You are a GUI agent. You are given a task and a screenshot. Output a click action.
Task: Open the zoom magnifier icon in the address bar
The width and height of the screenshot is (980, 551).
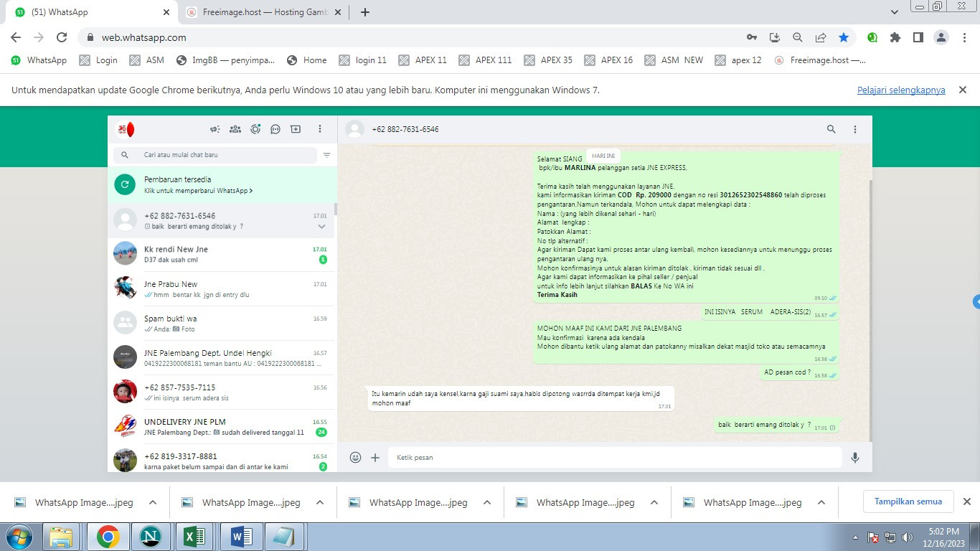pos(798,37)
